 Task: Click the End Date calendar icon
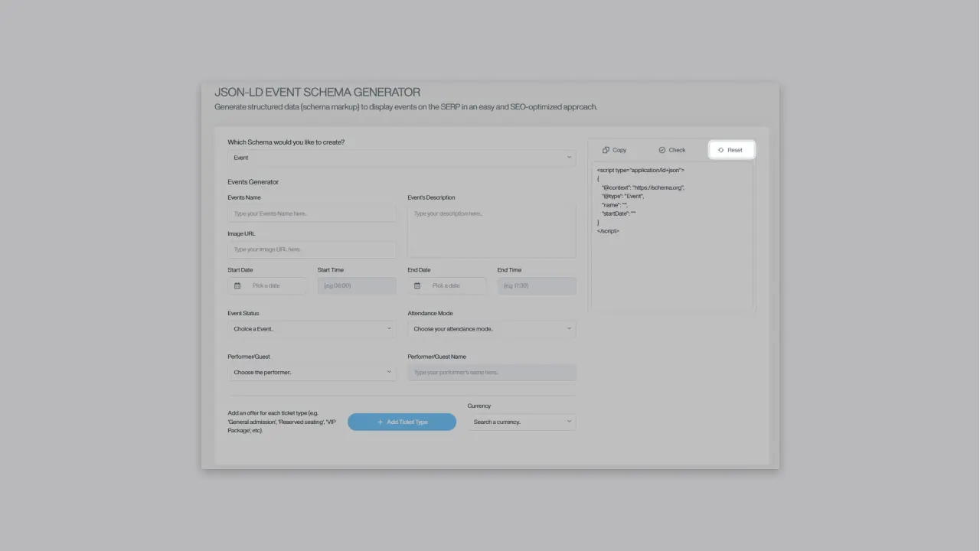(417, 285)
